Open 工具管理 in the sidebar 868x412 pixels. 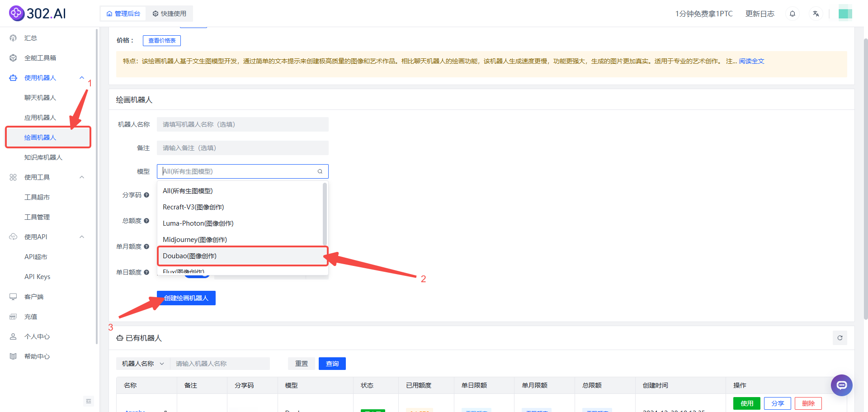click(x=37, y=217)
